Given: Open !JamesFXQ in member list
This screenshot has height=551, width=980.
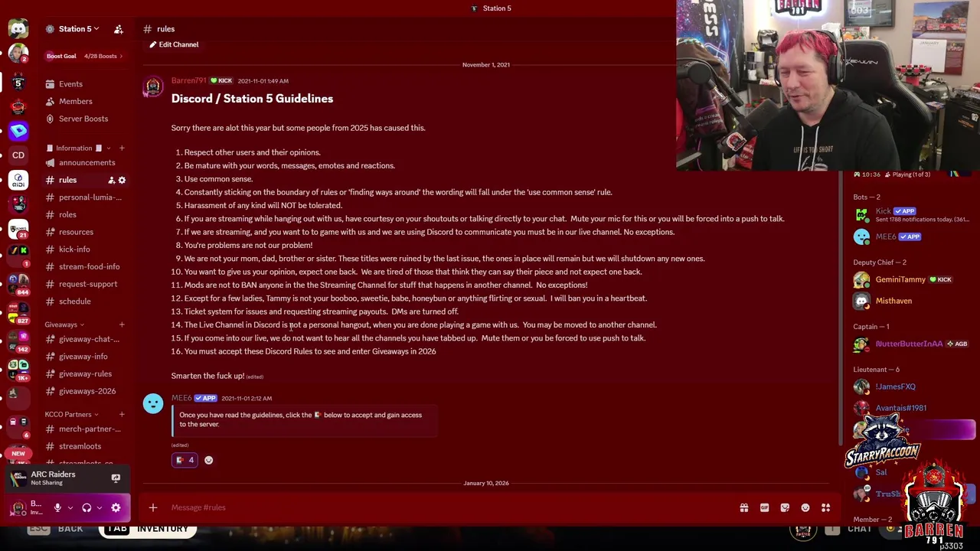Looking at the screenshot, I should [895, 386].
